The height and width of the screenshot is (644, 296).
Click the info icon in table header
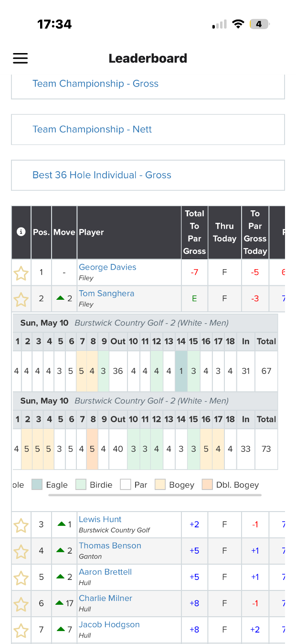(x=21, y=232)
